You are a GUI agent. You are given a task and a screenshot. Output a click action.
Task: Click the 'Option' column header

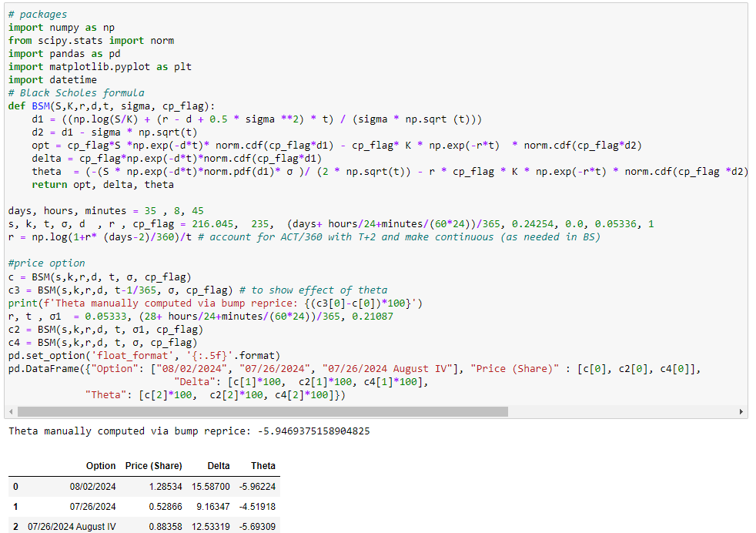[x=101, y=466]
